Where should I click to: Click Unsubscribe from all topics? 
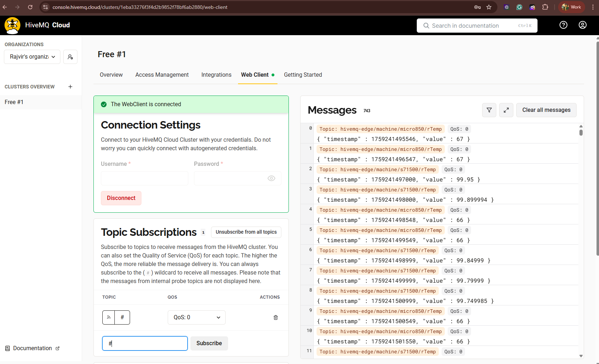click(x=246, y=232)
